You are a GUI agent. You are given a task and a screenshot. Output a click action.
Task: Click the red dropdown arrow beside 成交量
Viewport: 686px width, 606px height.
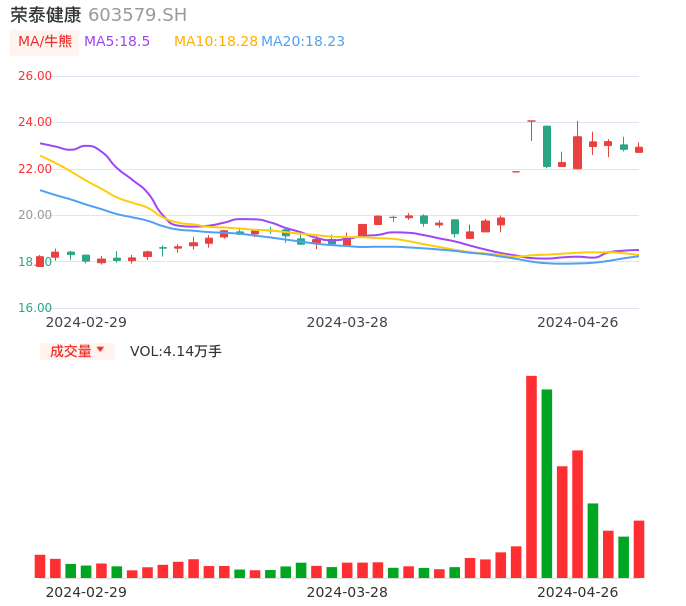pyautogui.click(x=101, y=349)
